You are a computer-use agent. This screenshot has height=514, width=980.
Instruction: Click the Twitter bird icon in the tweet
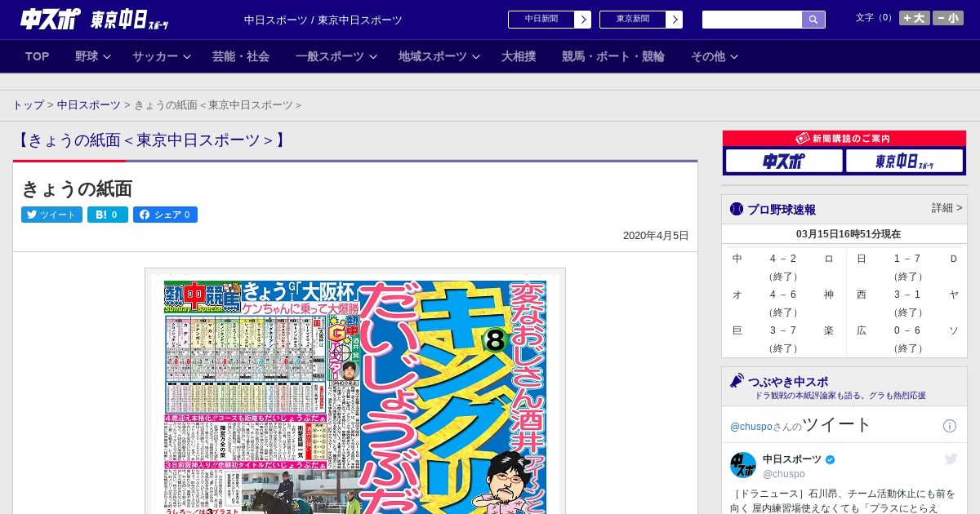951,459
